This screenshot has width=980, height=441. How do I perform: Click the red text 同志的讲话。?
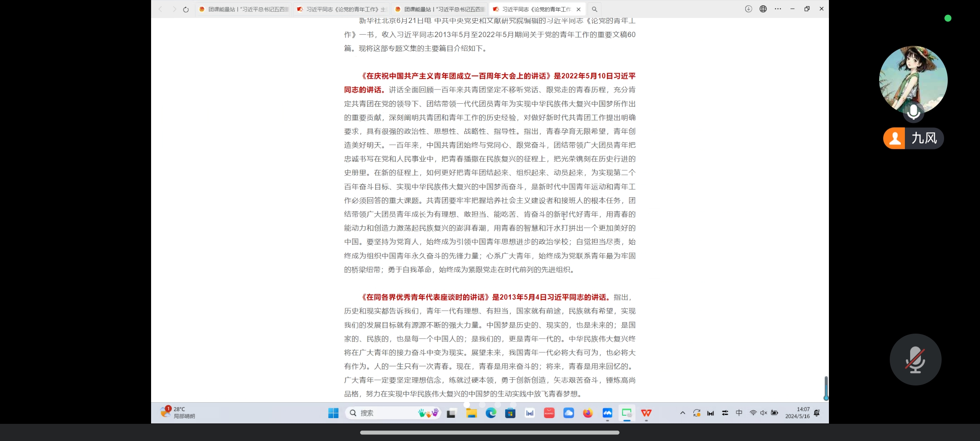[365, 90]
